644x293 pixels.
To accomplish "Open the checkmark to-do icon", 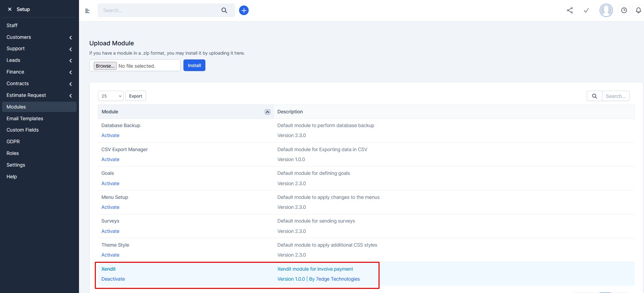I will coord(586,10).
